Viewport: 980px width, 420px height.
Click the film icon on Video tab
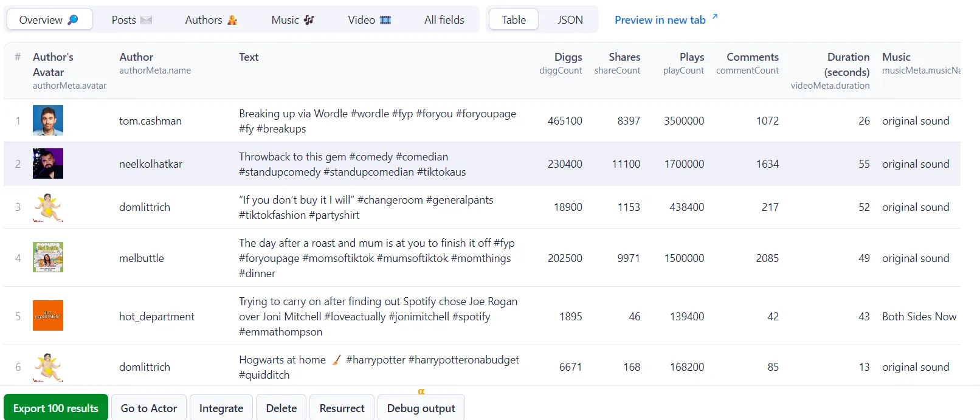click(385, 20)
